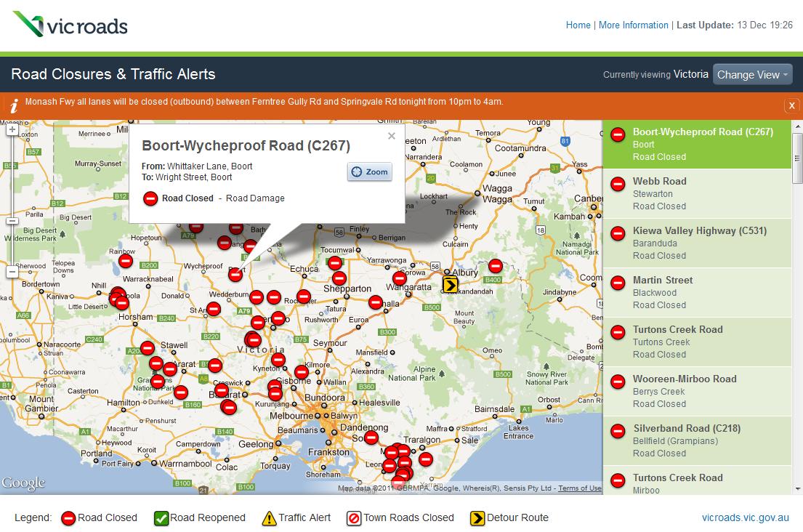Zoom in using the map plus button

12,129
